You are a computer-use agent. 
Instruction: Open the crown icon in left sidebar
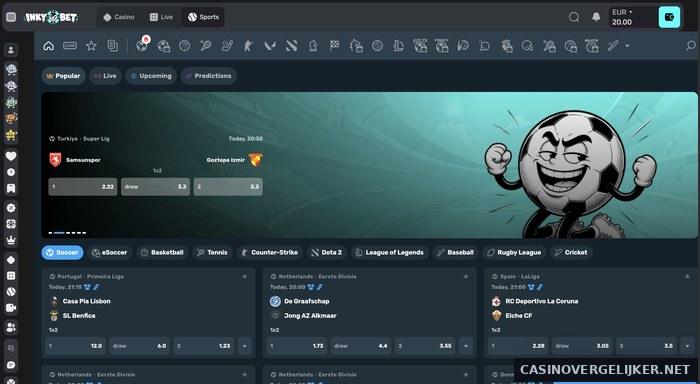11,240
